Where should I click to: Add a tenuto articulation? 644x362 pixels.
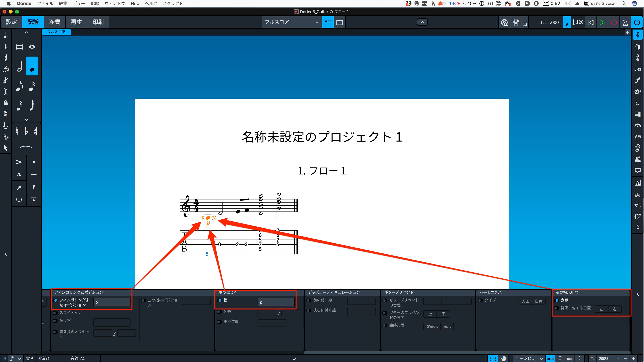pyautogui.click(x=34, y=174)
